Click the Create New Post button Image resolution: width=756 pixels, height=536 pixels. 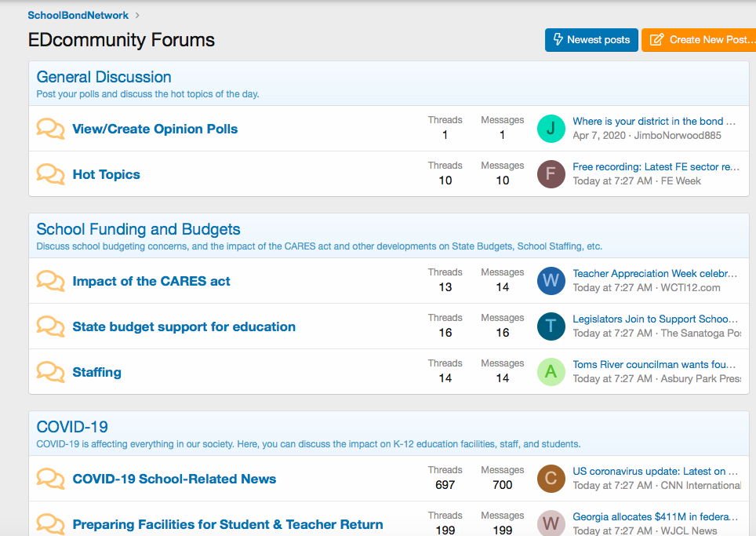coord(699,39)
